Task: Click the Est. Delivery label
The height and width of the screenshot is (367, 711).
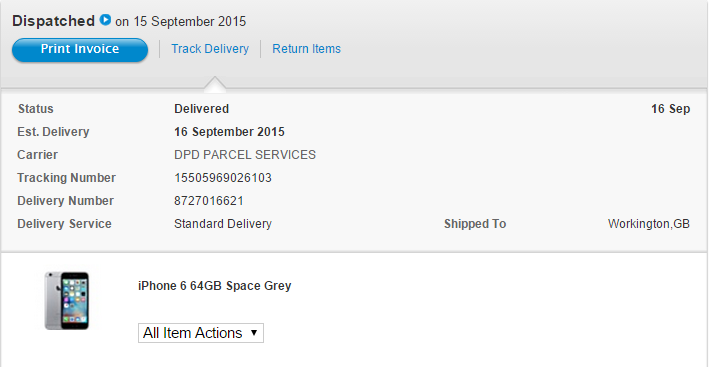Action: (x=53, y=132)
